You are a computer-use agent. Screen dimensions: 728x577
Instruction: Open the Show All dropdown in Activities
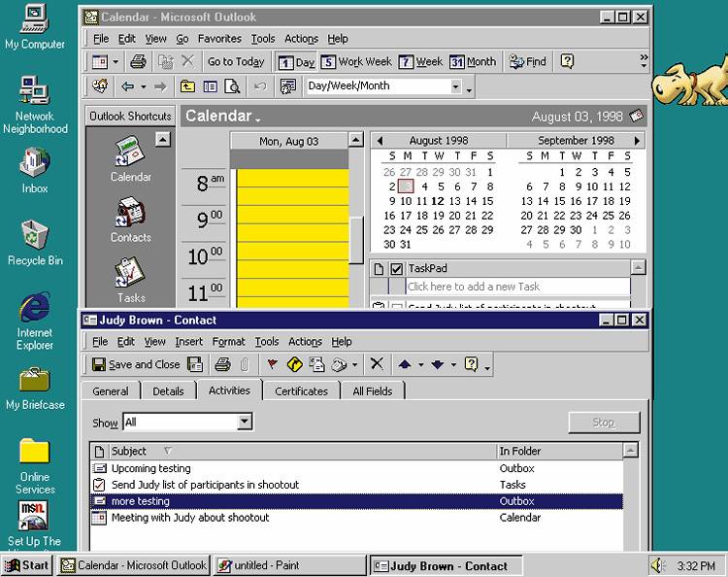tap(245, 422)
